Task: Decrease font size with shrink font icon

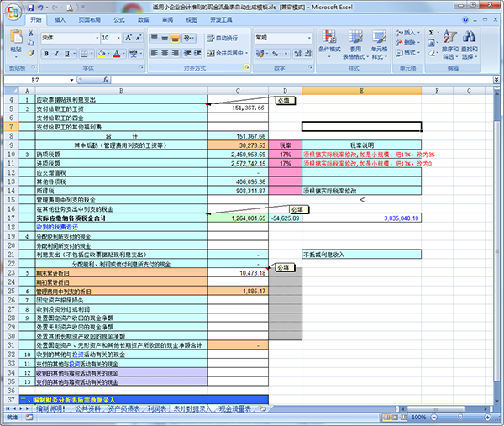Action: coord(139,38)
